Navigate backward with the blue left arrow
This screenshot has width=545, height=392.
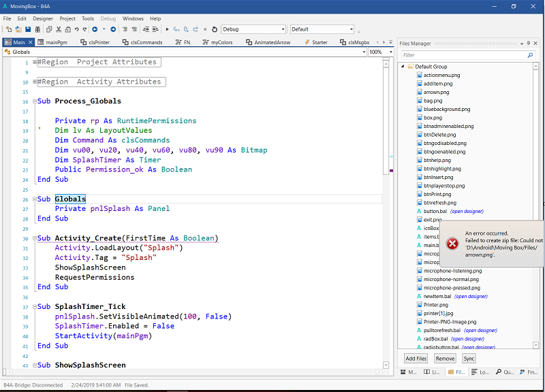(x=95, y=29)
